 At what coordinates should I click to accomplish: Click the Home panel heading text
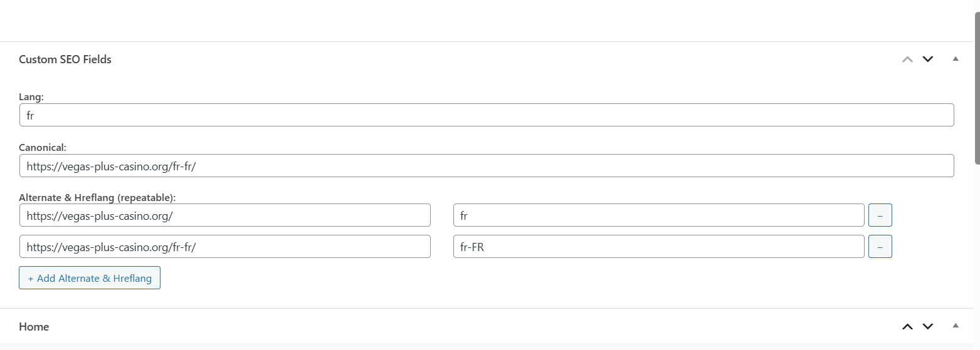tap(34, 327)
